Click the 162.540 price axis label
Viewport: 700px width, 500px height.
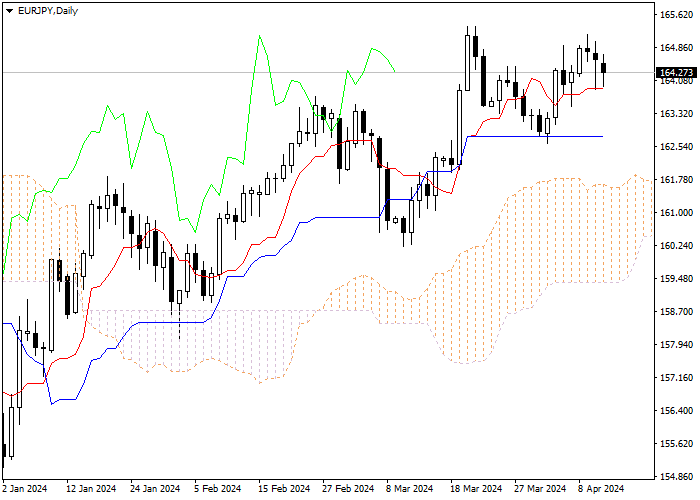[x=676, y=147]
